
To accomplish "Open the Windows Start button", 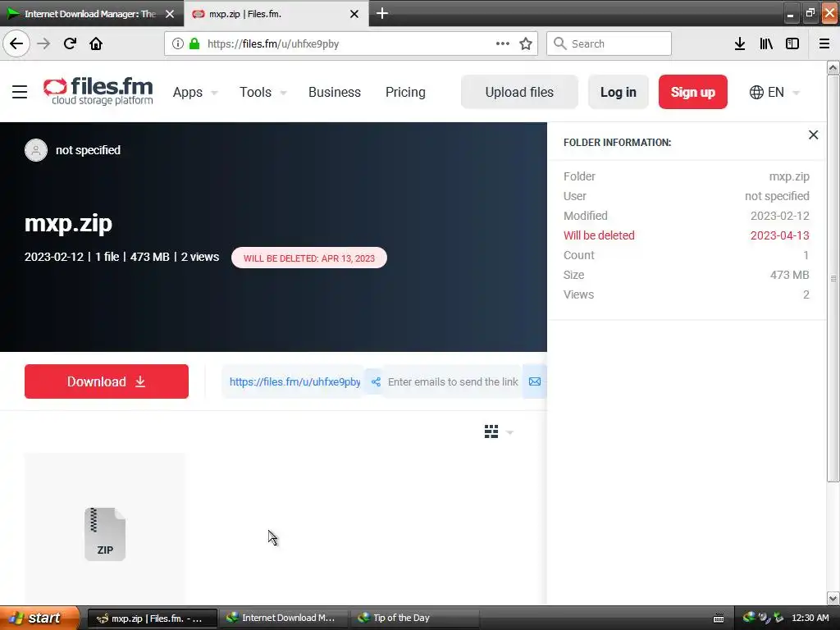I will pos(39,618).
